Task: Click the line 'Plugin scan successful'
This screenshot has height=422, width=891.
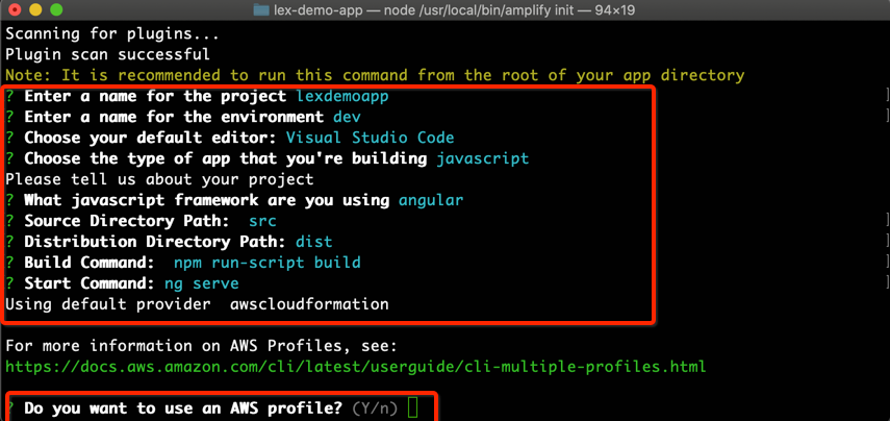Action: point(108,55)
